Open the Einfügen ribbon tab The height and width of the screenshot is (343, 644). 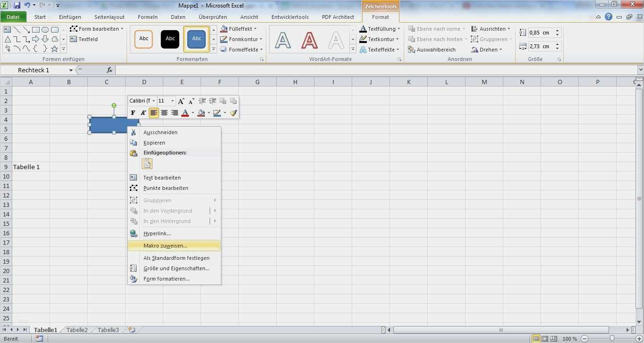pos(70,17)
